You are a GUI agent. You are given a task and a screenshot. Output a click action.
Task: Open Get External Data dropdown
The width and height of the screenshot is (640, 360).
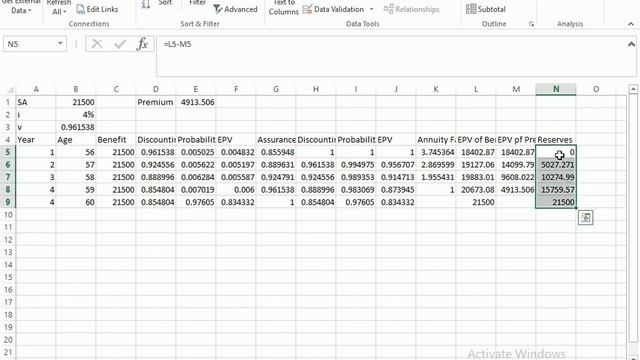pyautogui.click(x=21, y=7)
